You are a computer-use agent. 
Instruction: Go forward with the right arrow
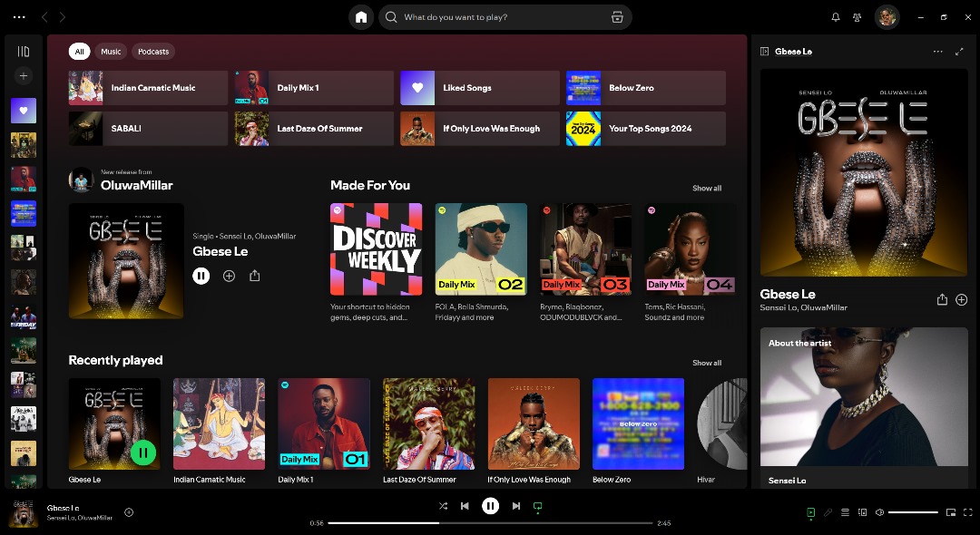pos(63,17)
